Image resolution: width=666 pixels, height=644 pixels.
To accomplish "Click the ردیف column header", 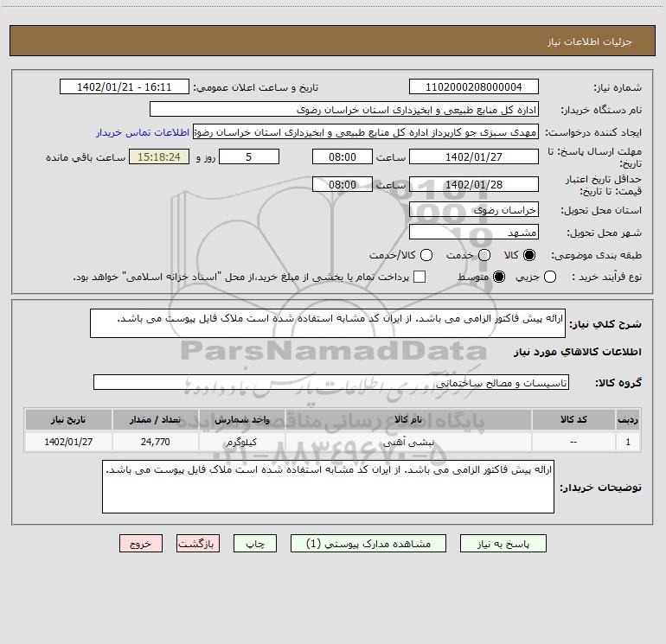I will click(628, 419).
